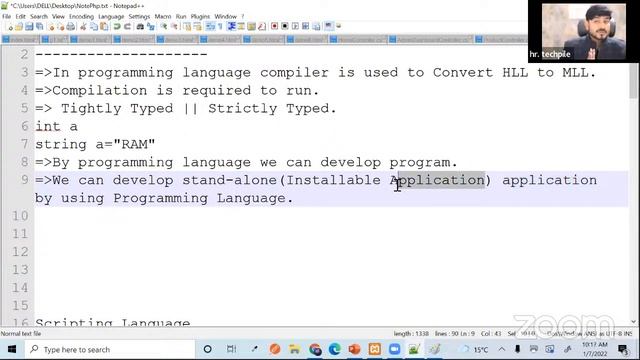Image resolution: width=640 pixels, height=360 pixels.
Task: Toggle synchronized vertical scrolling
Action: coord(187,27)
